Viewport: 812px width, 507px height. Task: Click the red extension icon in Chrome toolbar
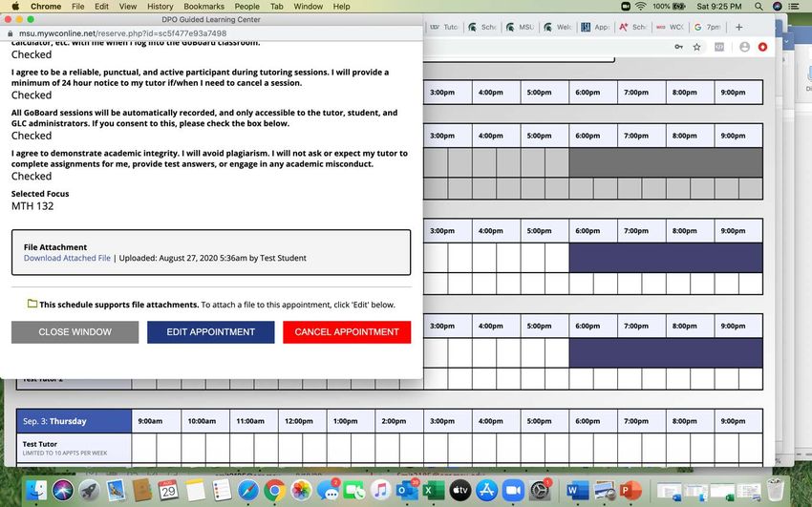pos(762,47)
